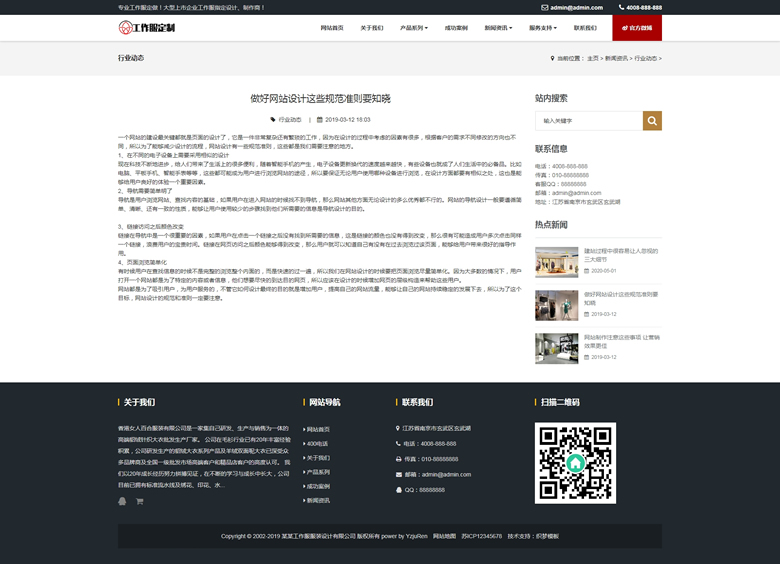Click the QQ penguin icon under 关于我们
Screen dimensions: 780x564
[123, 501]
